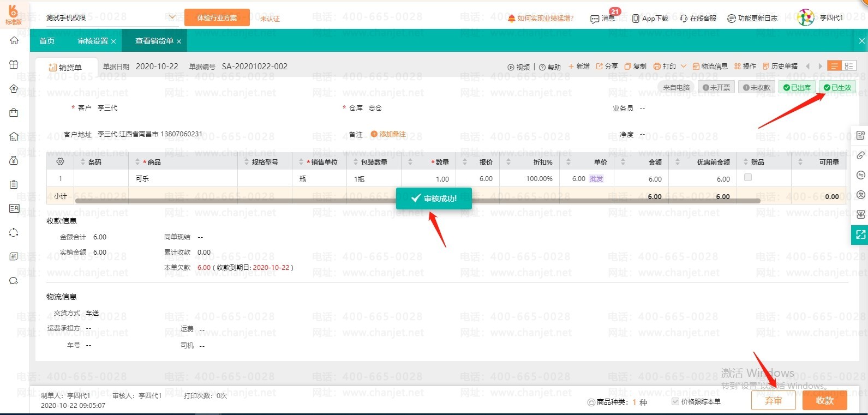Switch to the 审核设置 tab
The height and width of the screenshot is (415, 868).
[x=93, y=41]
